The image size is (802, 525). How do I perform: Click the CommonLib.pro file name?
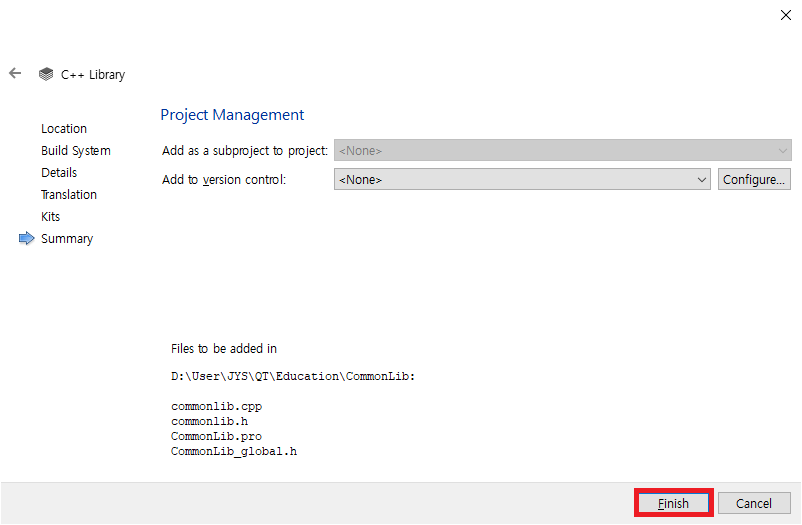[x=216, y=436]
